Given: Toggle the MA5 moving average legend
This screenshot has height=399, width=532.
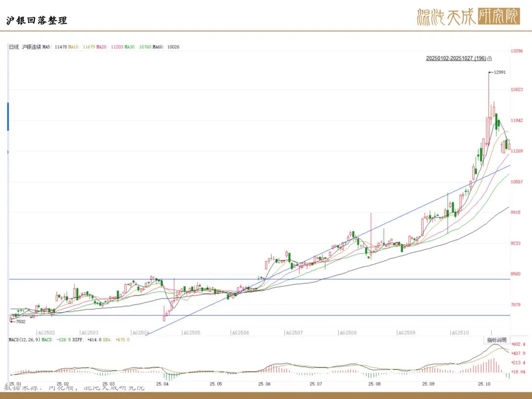Looking at the screenshot, I should [54, 47].
